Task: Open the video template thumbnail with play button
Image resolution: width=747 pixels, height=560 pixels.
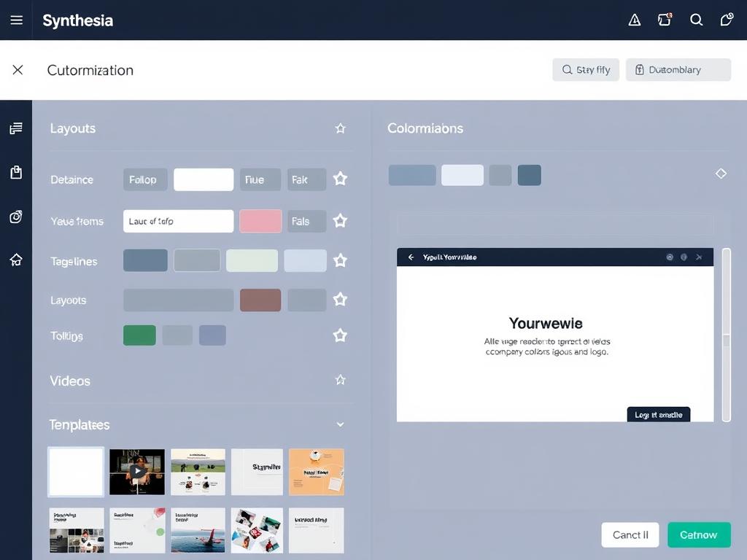Action: (136, 472)
